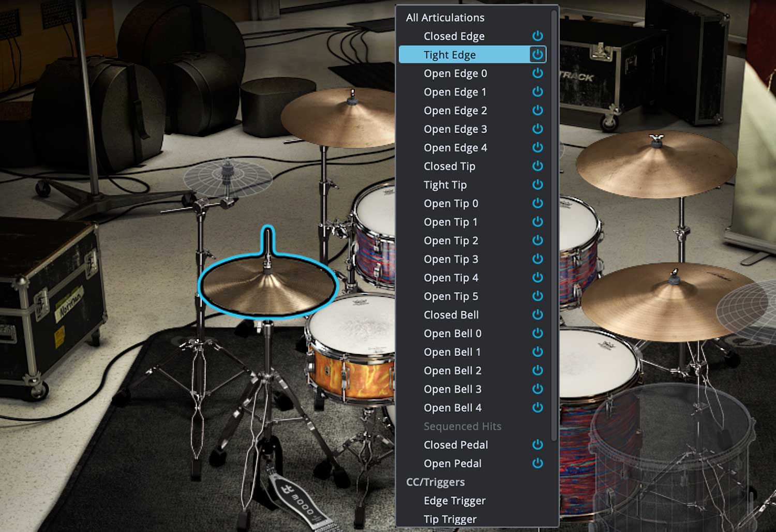The height and width of the screenshot is (532, 776).
Task: Click the CC/Triggers section label
Action: [435, 482]
